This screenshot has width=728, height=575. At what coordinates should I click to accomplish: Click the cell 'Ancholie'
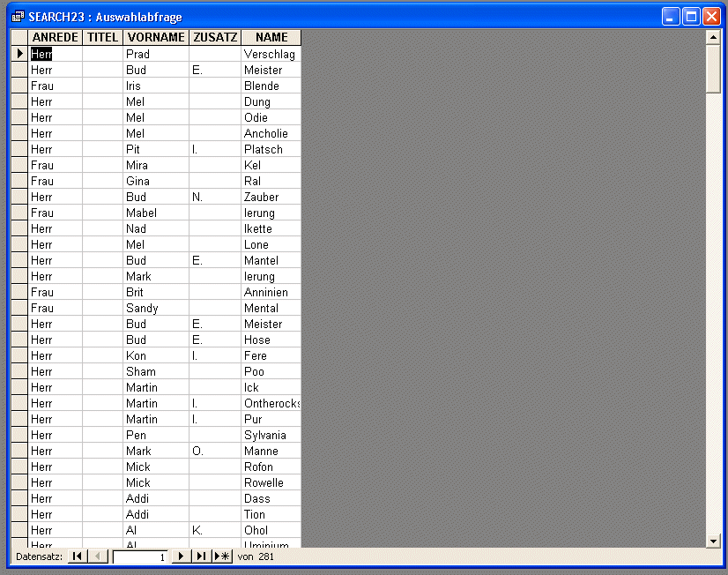coord(271,133)
